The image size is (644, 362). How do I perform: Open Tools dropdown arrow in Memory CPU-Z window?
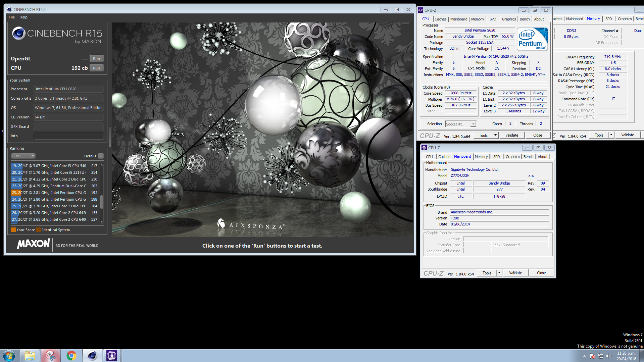pos(611,135)
